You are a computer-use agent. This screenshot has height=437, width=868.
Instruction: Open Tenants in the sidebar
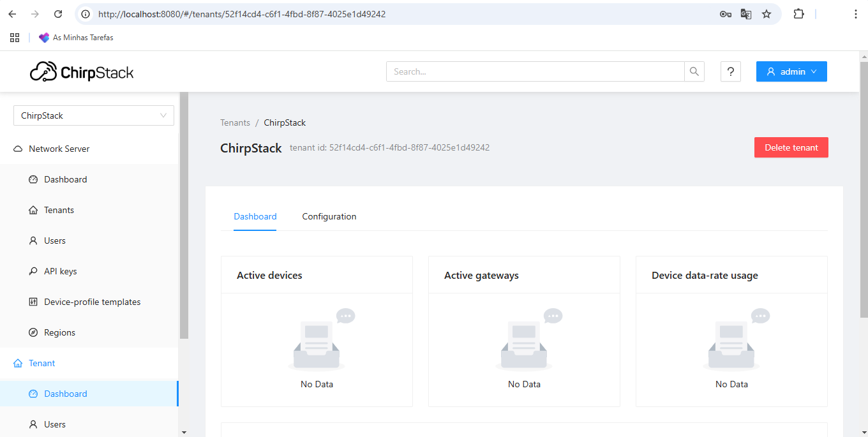[89, 210]
